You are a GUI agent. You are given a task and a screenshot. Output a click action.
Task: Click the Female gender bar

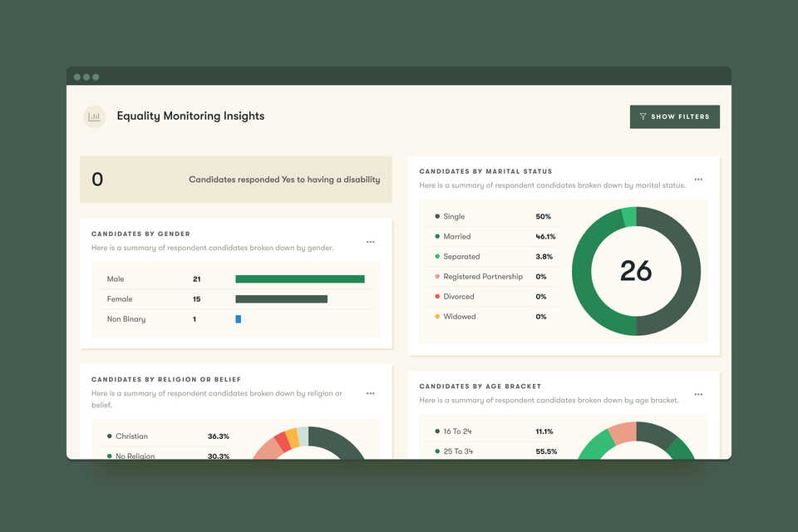tap(282, 299)
